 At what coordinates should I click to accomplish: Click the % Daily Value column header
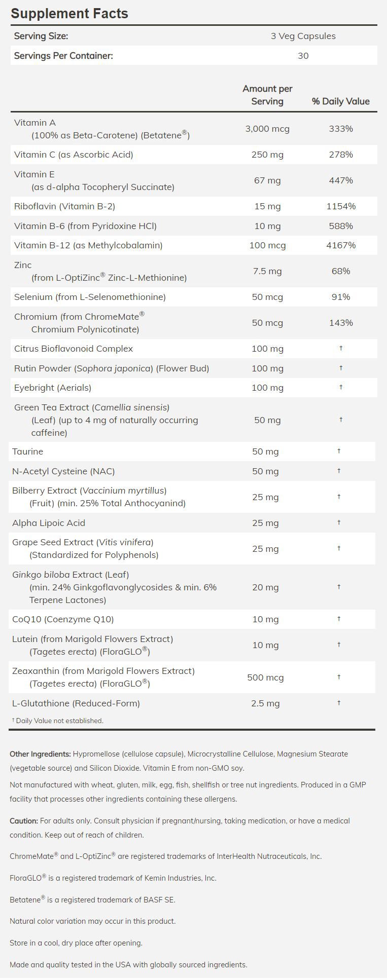[340, 101]
